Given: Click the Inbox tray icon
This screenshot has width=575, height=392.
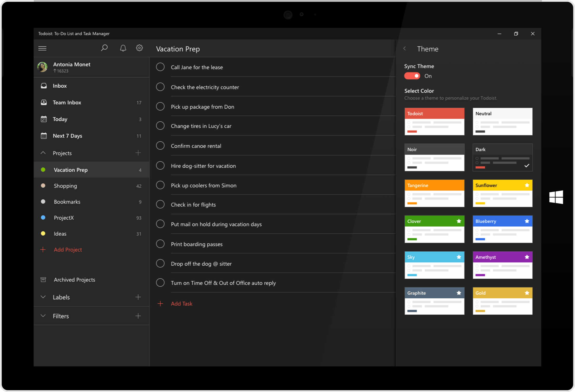Looking at the screenshot, I should pyautogui.click(x=44, y=86).
